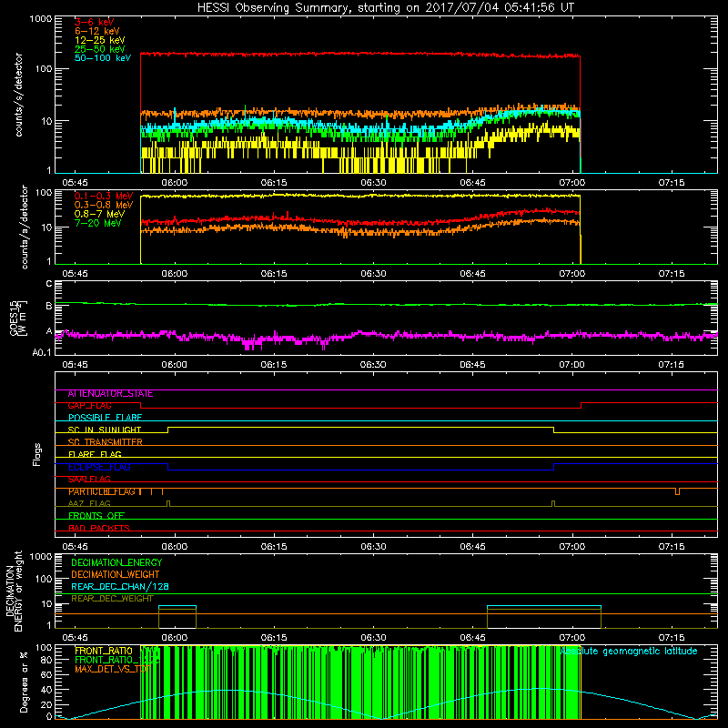Click the green 25-50 keV legend label

point(100,49)
